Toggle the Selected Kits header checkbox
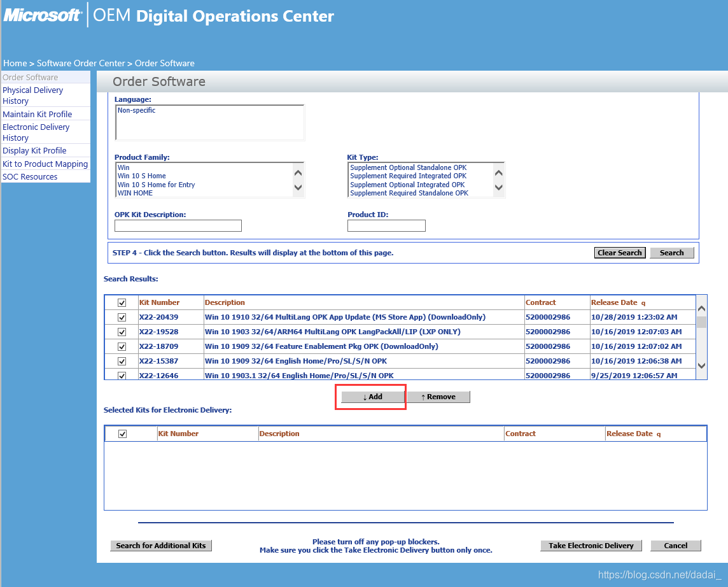The height and width of the screenshot is (587, 728). [123, 434]
